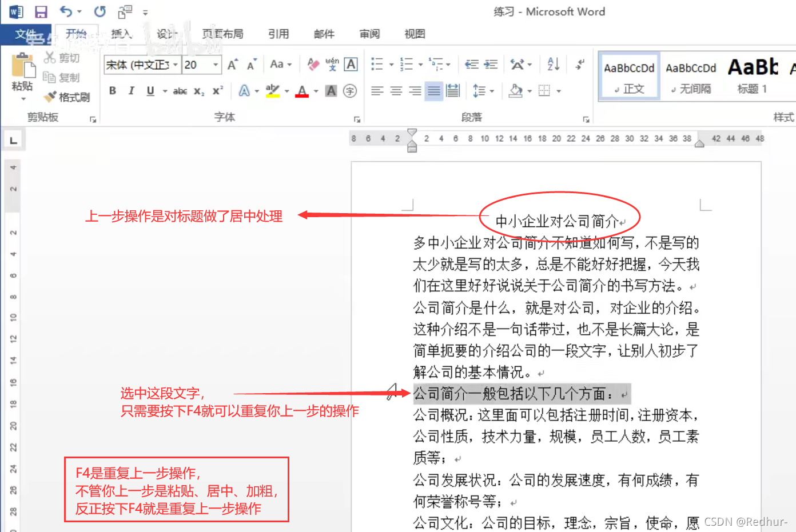Open the font size dropdown
The width and height of the screenshot is (796, 532).
click(216, 64)
